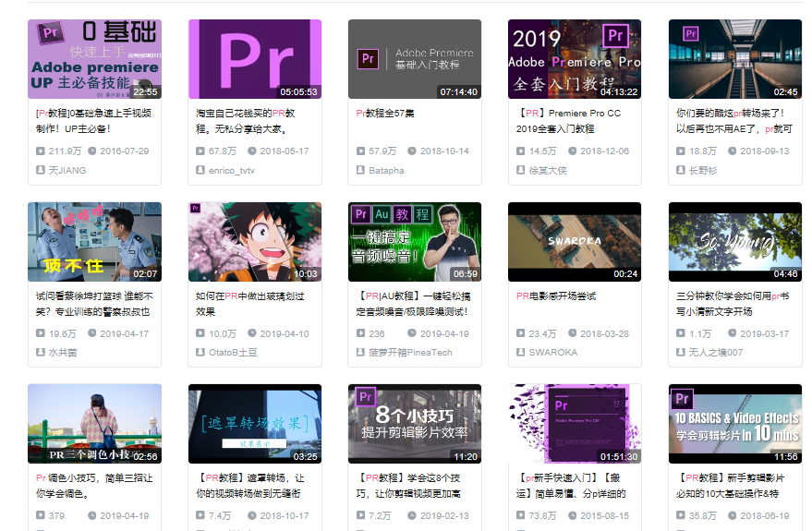Open the Premiere splash screen thumbnail 01:51:30
Screen dimensions: 812x531
575,424
